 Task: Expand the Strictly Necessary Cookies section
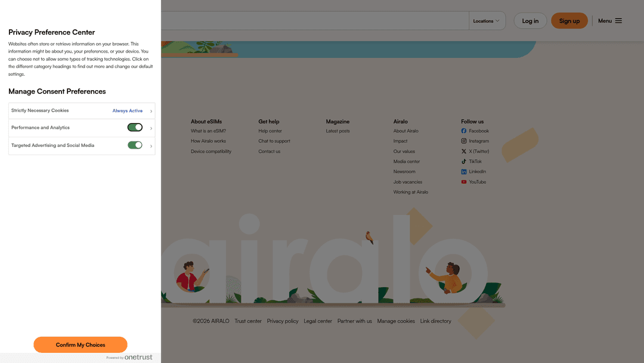[x=151, y=110]
